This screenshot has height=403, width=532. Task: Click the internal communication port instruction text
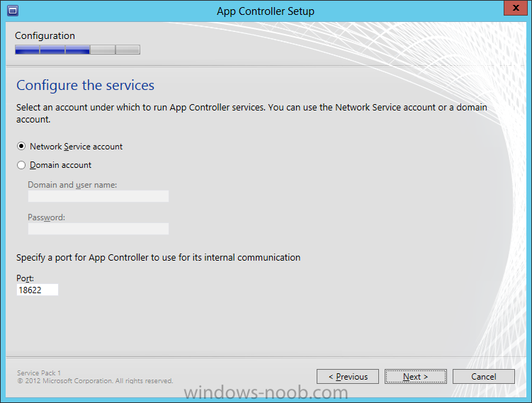(159, 258)
